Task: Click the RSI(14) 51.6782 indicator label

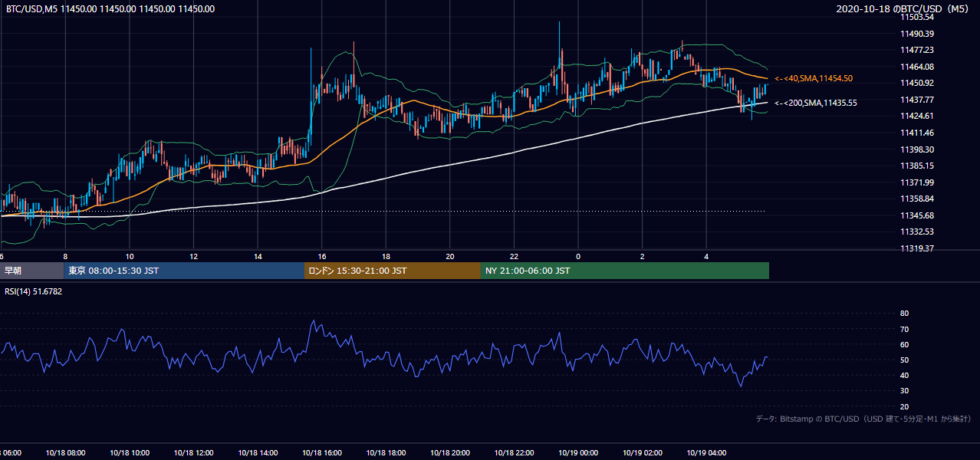Action: [x=34, y=291]
